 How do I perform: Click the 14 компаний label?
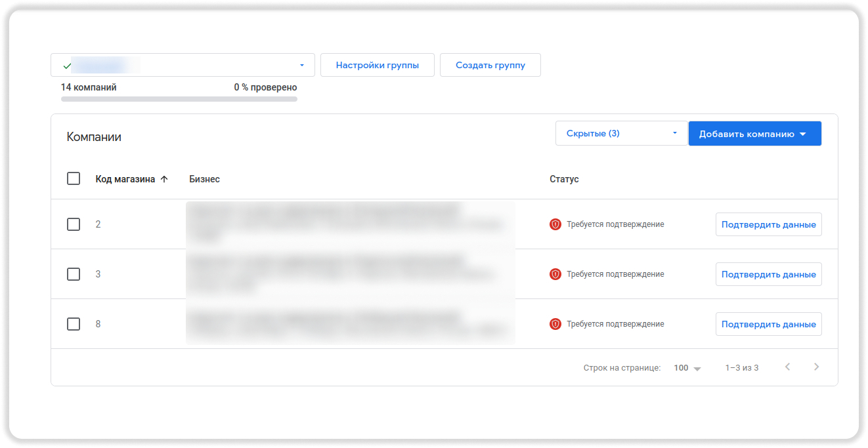click(89, 87)
